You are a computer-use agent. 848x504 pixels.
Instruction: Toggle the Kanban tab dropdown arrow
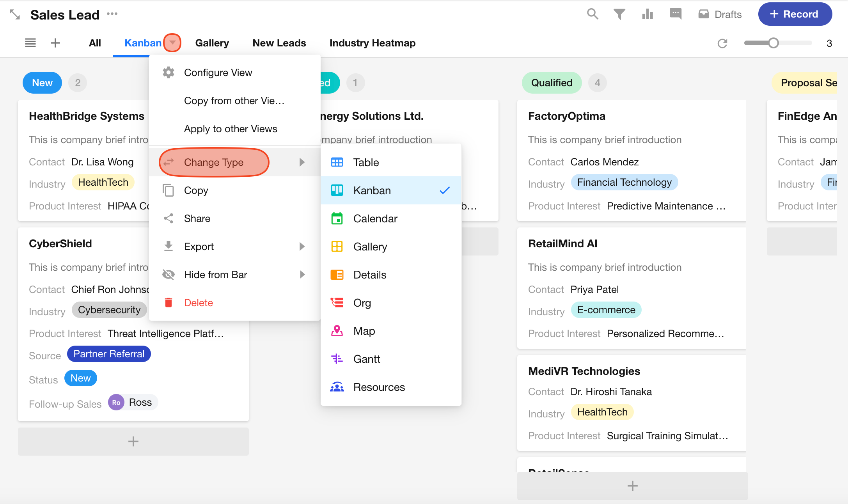[172, 43]
